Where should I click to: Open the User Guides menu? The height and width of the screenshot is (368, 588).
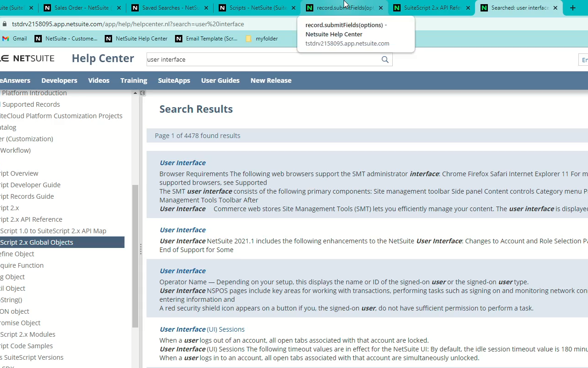(x=220, y=80)
